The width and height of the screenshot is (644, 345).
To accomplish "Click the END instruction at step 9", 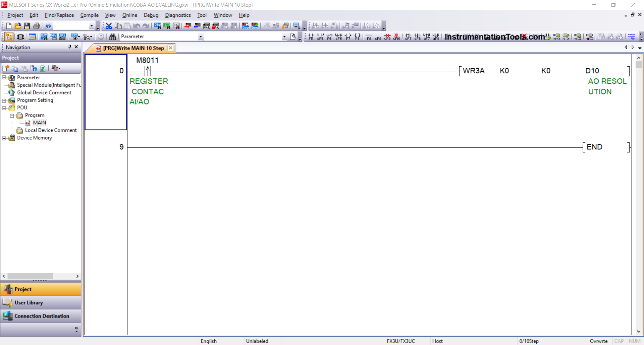I will [x=594, y=147].
